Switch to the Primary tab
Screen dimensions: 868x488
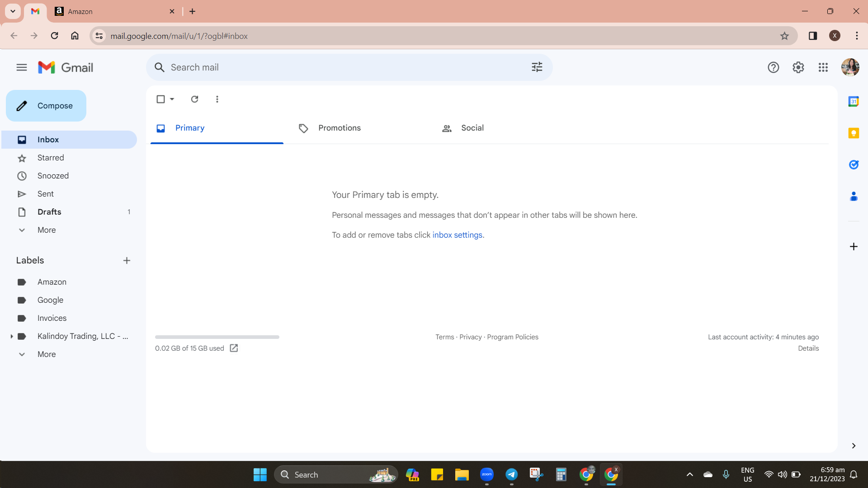coord(217,128)
